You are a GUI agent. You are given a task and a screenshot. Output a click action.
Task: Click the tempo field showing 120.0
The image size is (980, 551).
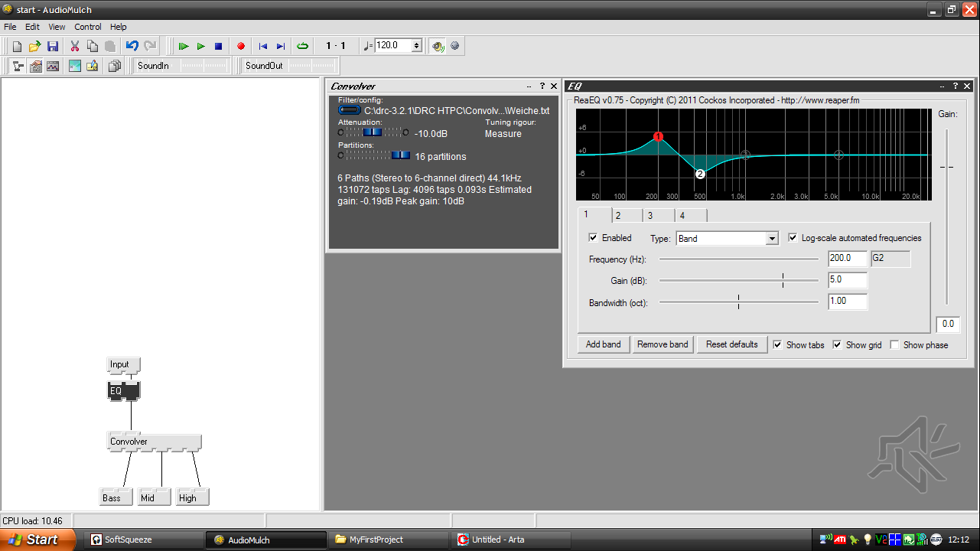click(393, 46)
